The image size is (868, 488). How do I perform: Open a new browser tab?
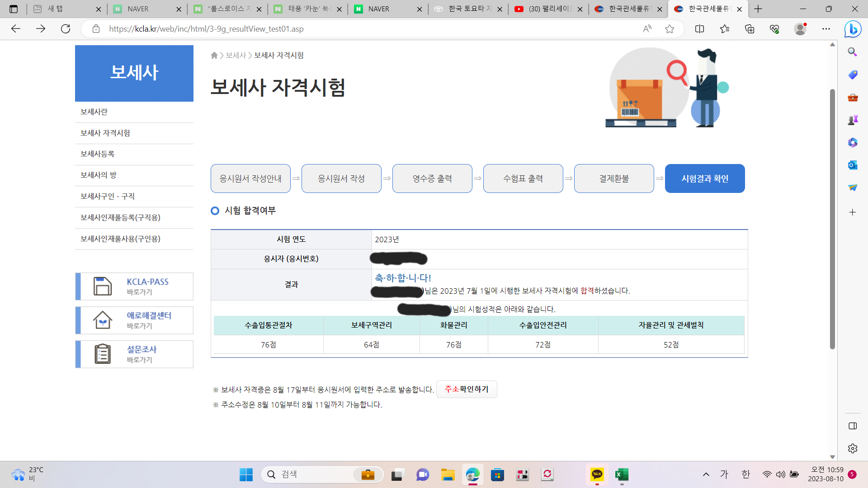758,9
